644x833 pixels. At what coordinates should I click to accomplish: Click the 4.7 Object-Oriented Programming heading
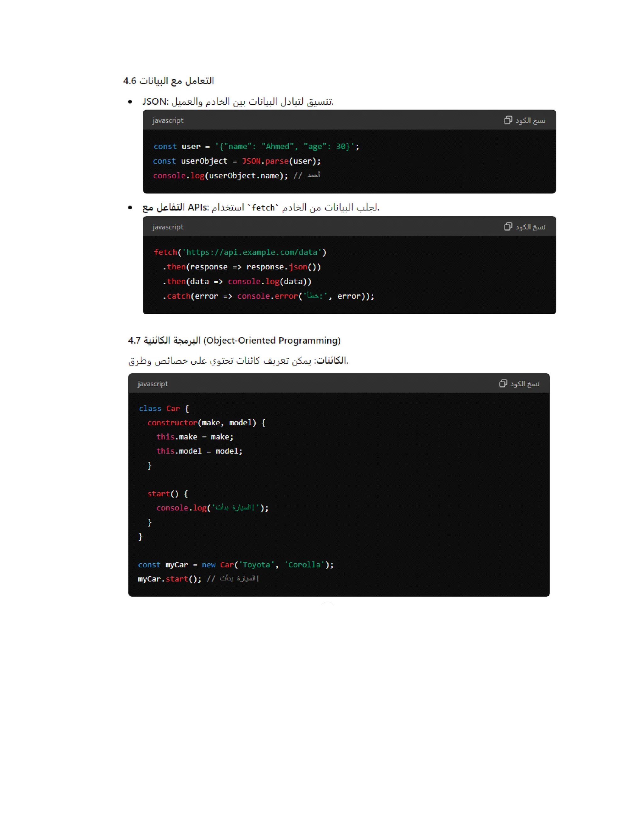(x=234, y=340)
